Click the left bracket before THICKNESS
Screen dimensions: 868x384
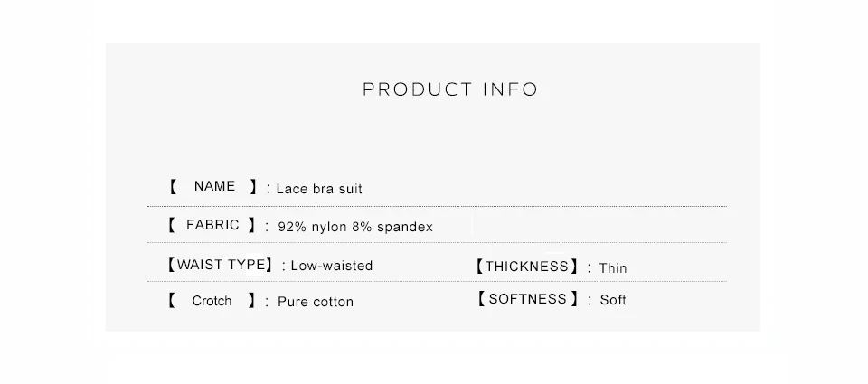coord(480,267)
